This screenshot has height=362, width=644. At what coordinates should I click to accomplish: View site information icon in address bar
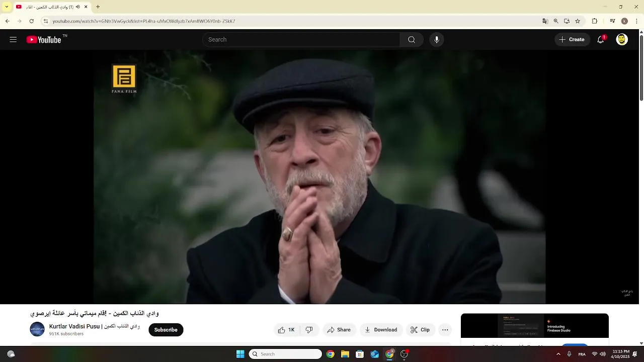(x=45, y=21)
